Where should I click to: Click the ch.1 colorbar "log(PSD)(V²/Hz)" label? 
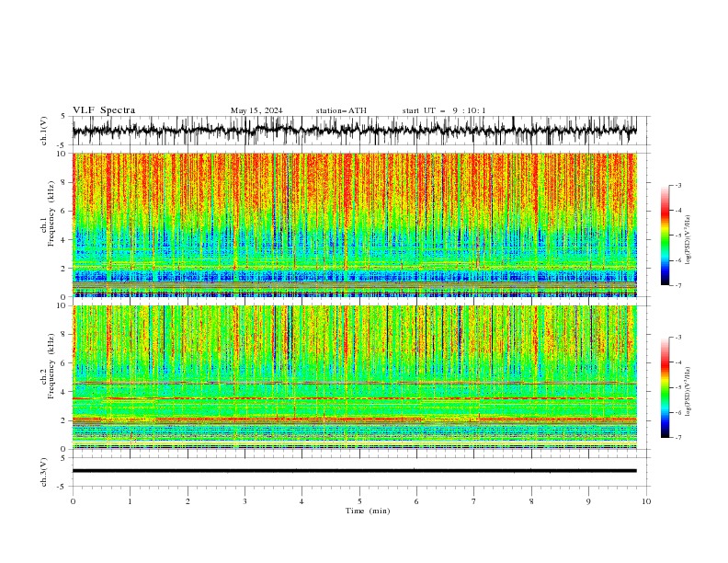[688, 240]
